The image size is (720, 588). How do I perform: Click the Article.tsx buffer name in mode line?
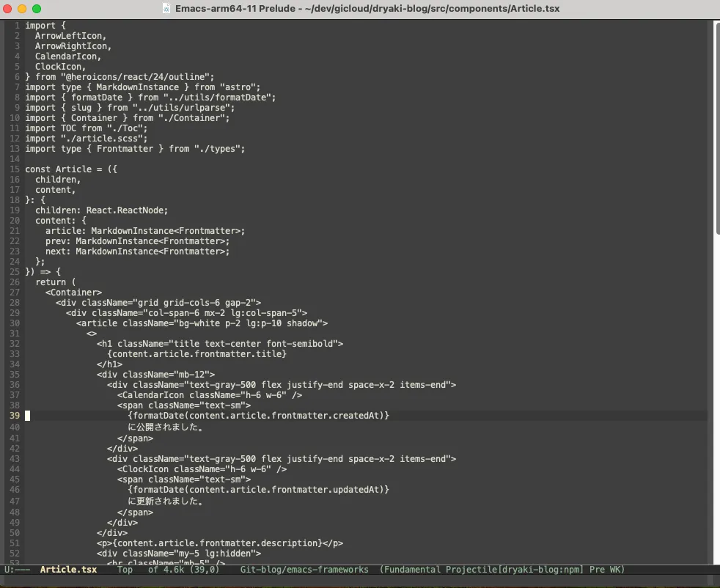tap(68, 570)
